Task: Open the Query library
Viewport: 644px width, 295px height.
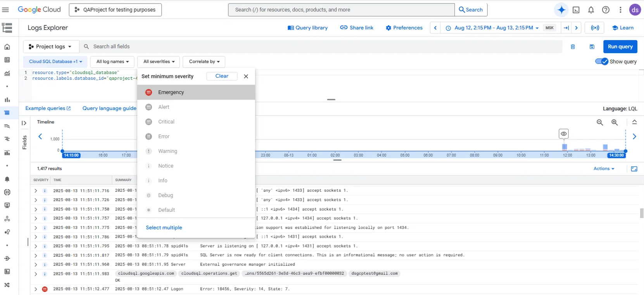Action: pos(307,28)
